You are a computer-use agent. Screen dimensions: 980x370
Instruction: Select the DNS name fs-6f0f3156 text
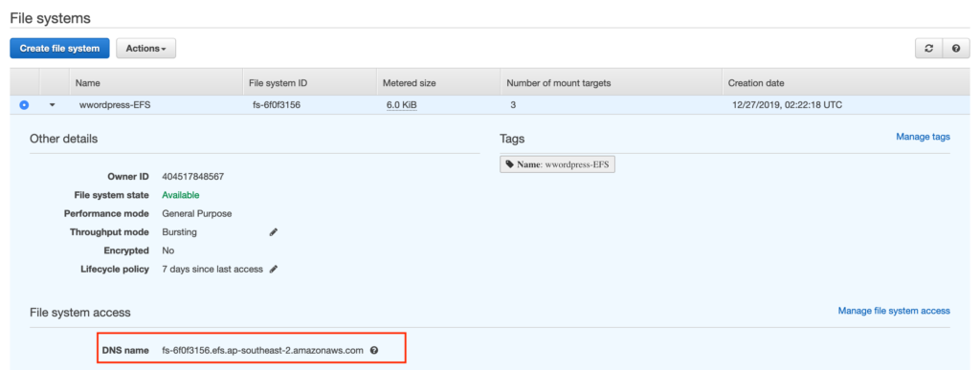coord(262,350)
